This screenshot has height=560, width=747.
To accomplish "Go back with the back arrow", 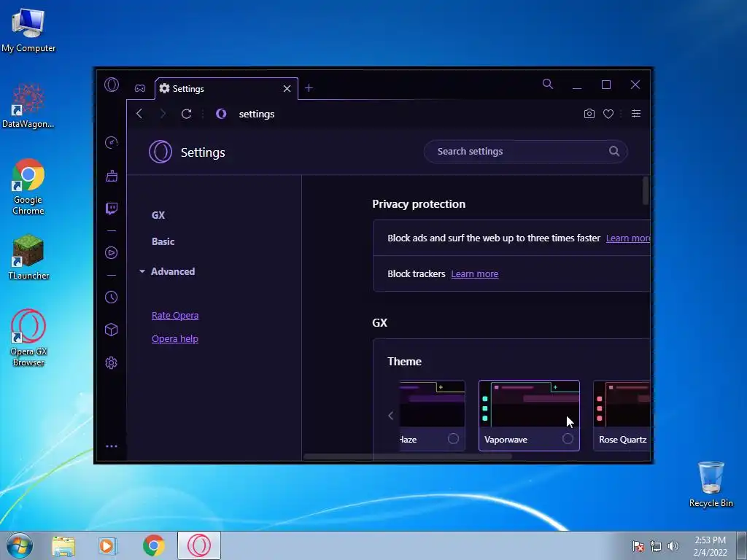I will point(139,114).
